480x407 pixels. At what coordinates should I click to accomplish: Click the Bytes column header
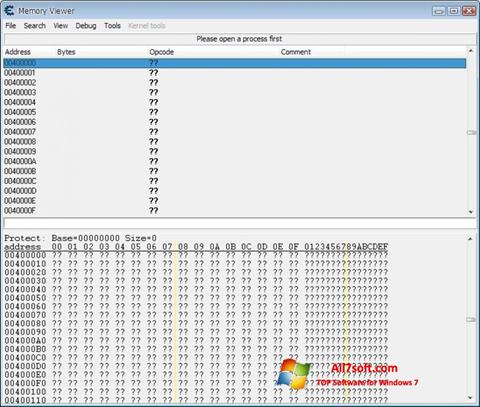pyautogui.click(x=66, y=52)
